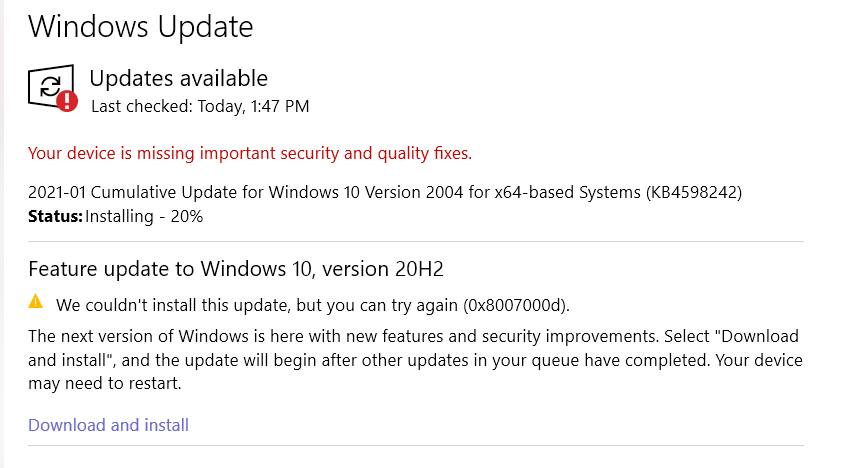Click the Installing - 20% progress text

pos(144,216)
